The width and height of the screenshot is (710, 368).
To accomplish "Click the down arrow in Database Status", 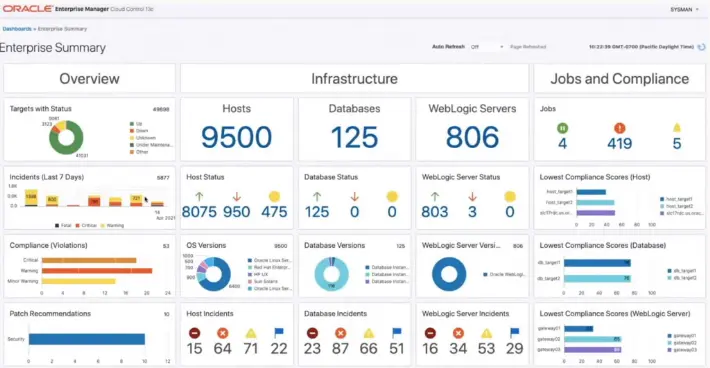I will coord(355,196).
